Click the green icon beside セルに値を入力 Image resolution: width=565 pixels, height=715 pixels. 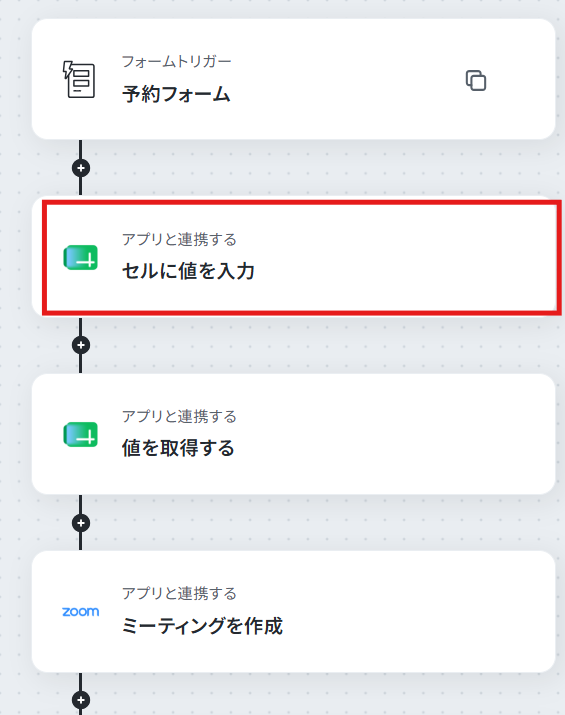click(x=81, y=258)
